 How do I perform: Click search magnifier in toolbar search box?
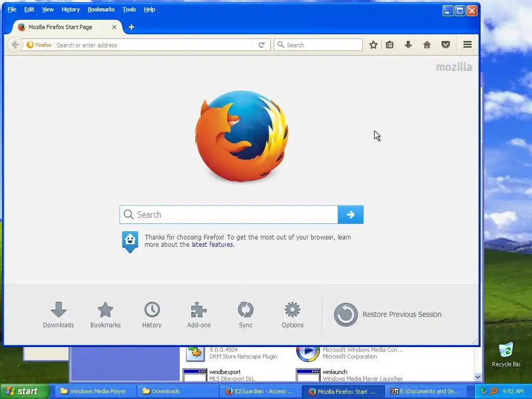[x=281, y=45]
